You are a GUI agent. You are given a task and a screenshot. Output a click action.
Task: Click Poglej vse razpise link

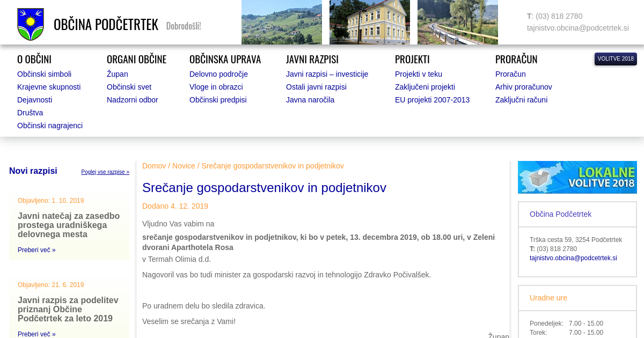coord(105,172)
